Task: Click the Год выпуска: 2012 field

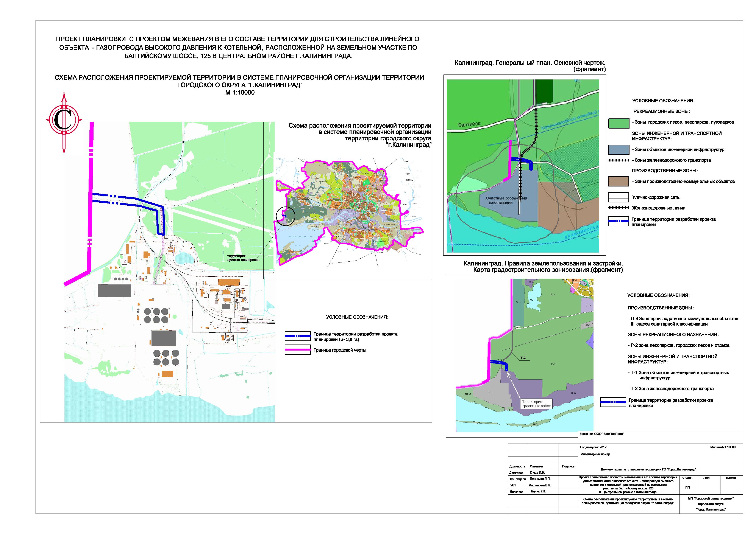Action: coord(593,447)
